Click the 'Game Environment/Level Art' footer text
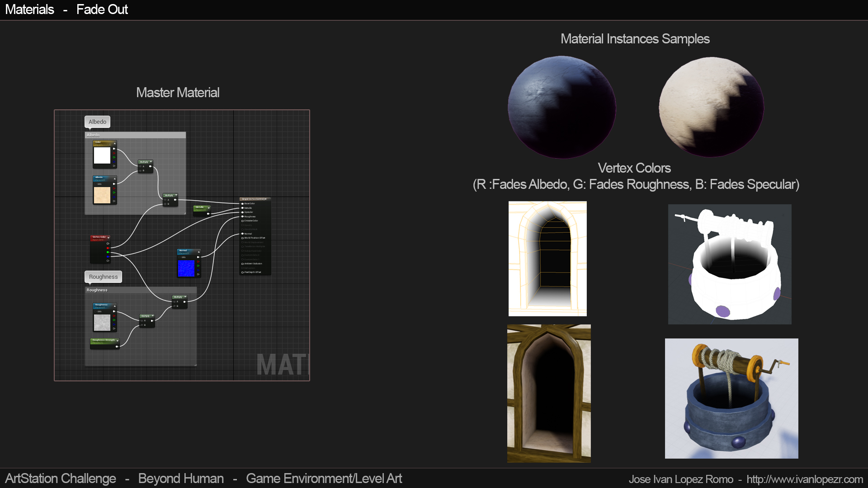This screenshot has width=868, height=488. click(324, 479)
